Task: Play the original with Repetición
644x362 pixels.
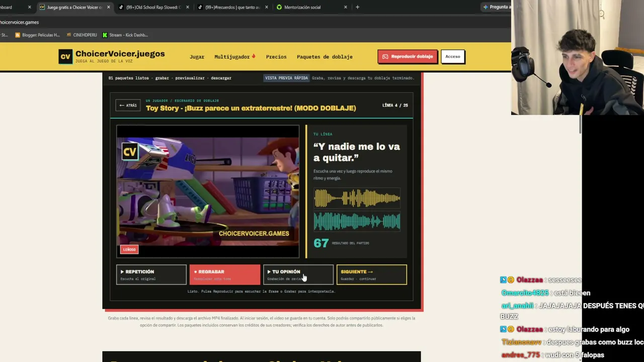Action: pyautogui.click(x=151, y=275)
